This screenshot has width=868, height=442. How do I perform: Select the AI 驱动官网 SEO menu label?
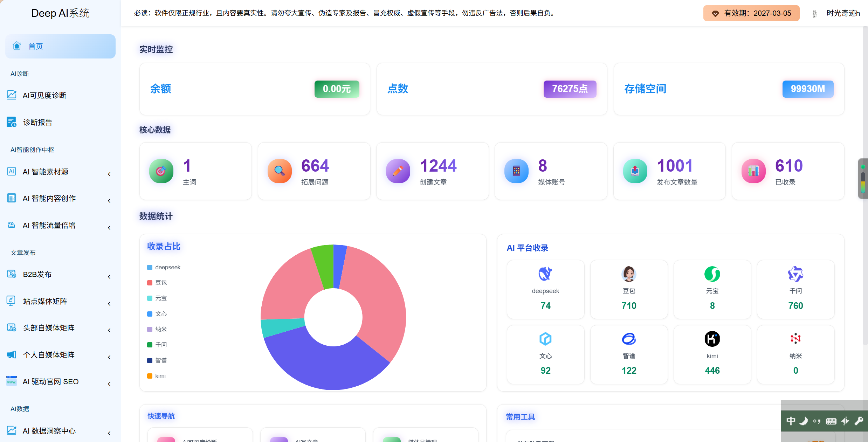(50, 381)
